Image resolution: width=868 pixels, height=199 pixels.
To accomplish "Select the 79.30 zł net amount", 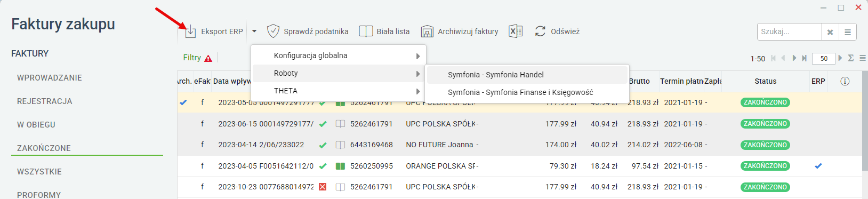I will click(563, 166).
